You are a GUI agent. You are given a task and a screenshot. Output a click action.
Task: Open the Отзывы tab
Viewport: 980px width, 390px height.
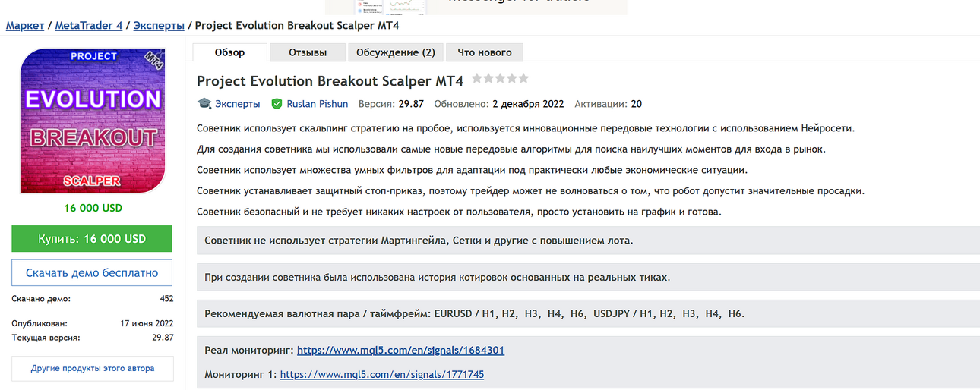[308, 52]
